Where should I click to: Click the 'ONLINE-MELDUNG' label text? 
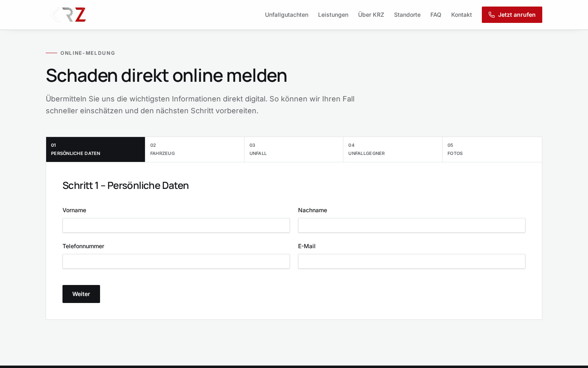(x=88, y=53)
